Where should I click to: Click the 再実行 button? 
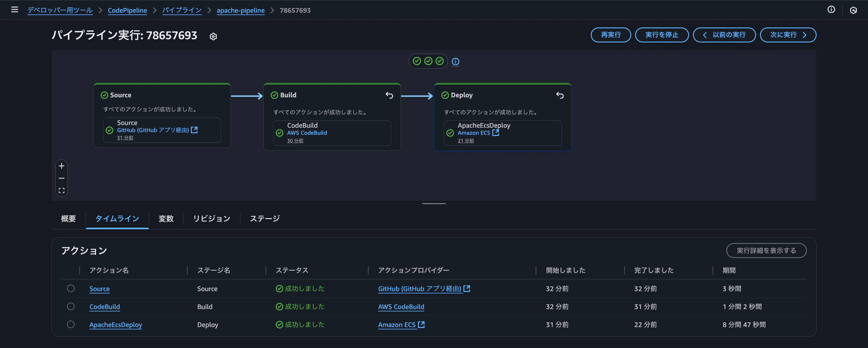pyautogui.click(x=611, y=35)
